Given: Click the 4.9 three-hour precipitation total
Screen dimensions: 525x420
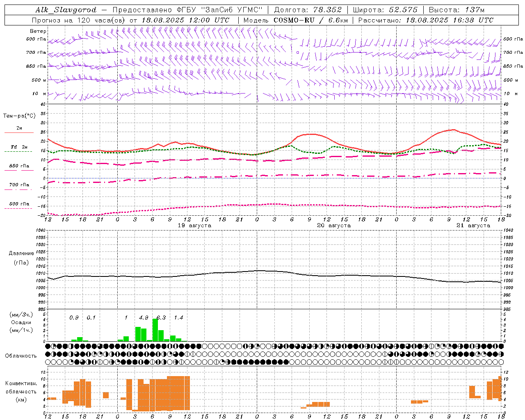Looking at the screenshot, I should [x=144, y=318].
